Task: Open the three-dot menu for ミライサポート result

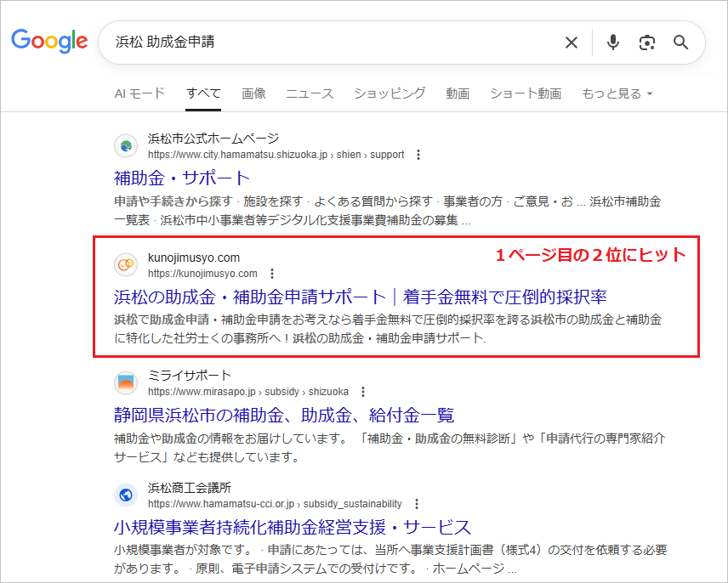Action: coord(364,392)
